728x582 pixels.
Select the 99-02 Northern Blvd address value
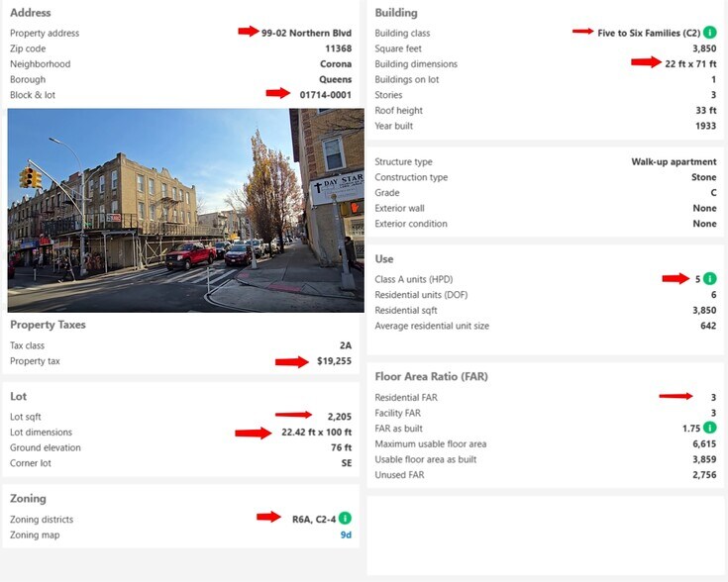pos(306,33)
